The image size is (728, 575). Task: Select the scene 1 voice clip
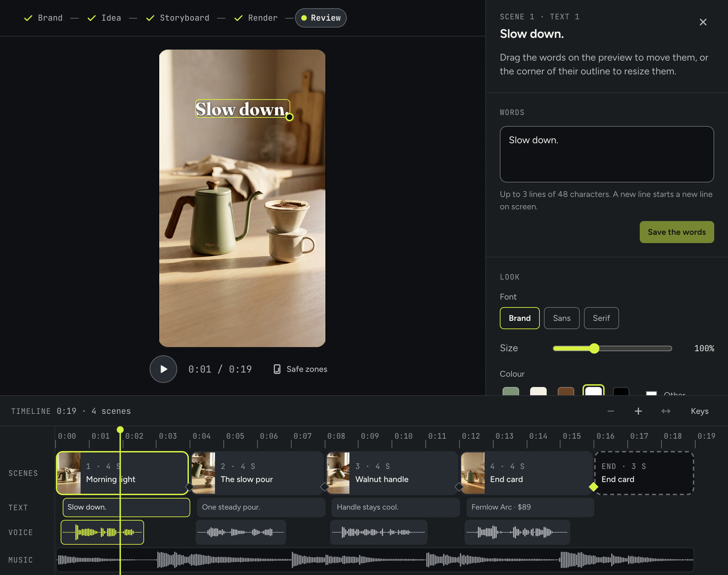coord(102,532)
